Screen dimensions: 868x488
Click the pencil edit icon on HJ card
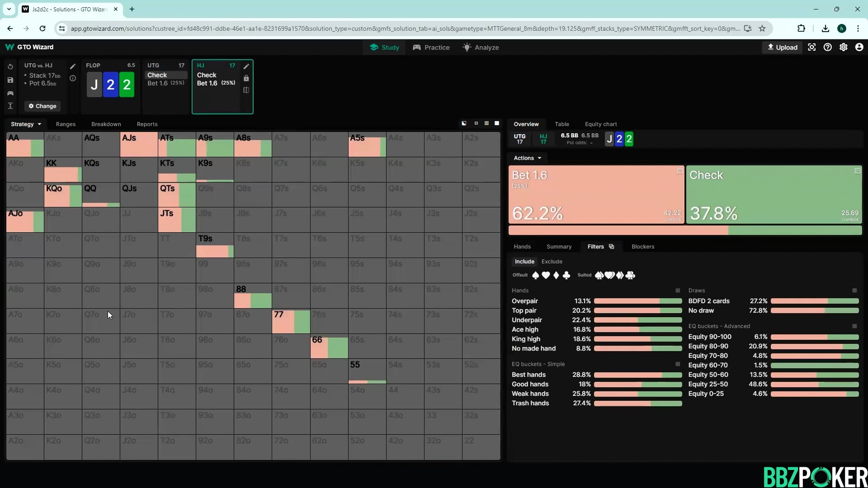click(246, 66)
